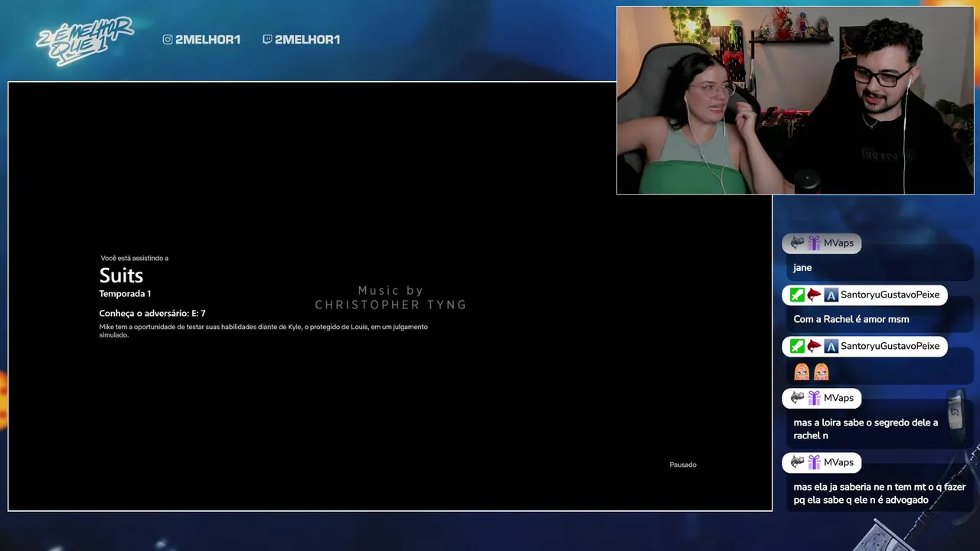Click the 'Você está assistindo a' label
The height and width of the screenshot is (551, 980).
click(x=135, y=258)
